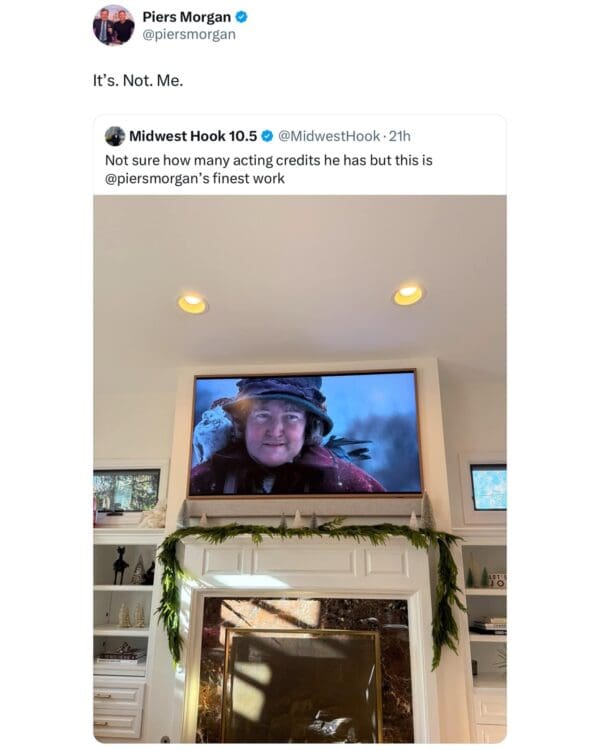Open the 21h timestamp link
Viewport: 600px width, 750px height.
[400, 136]
